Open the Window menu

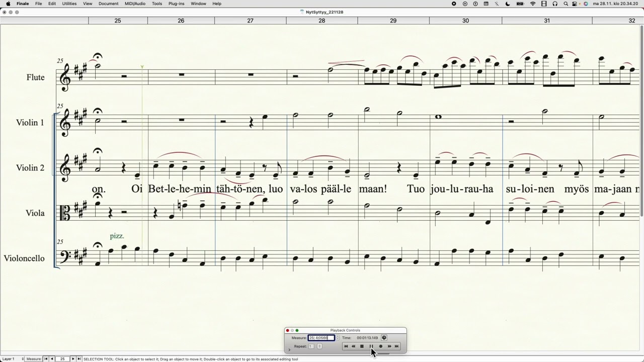tap(198, 4)
